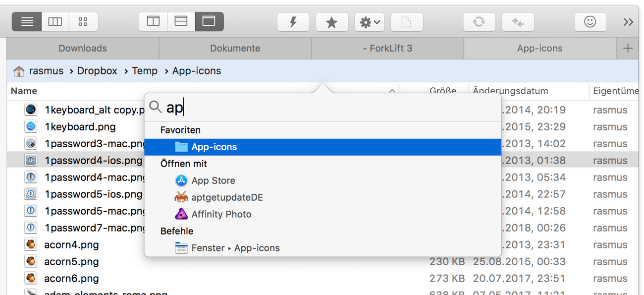Select file 1password4-mac.png

point(95,177)
